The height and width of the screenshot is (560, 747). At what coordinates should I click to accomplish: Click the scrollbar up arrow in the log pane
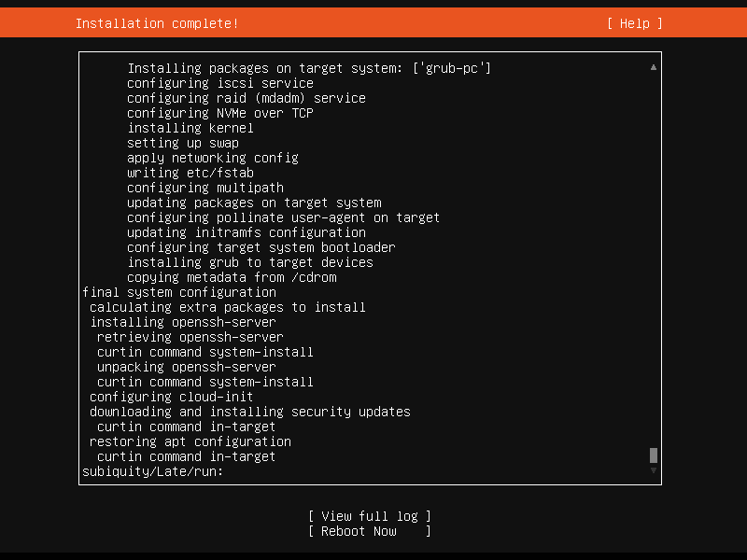coord(654,66)
